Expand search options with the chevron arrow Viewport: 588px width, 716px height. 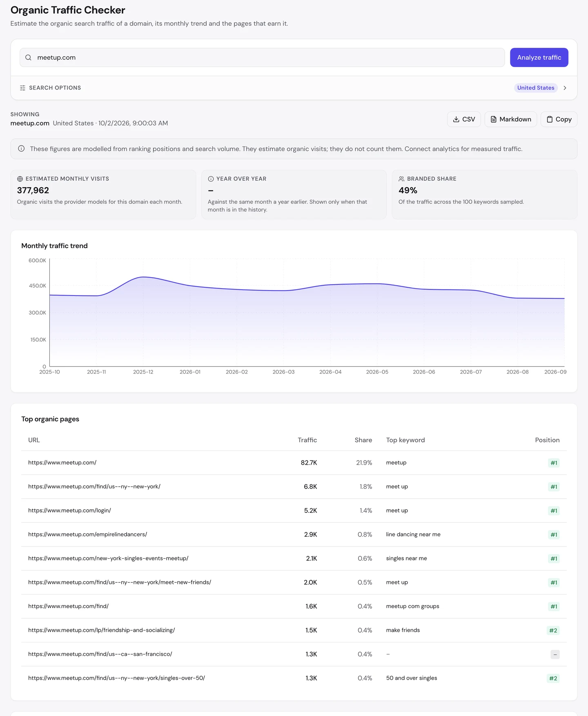pyautogui.click(x=565, y=88)
